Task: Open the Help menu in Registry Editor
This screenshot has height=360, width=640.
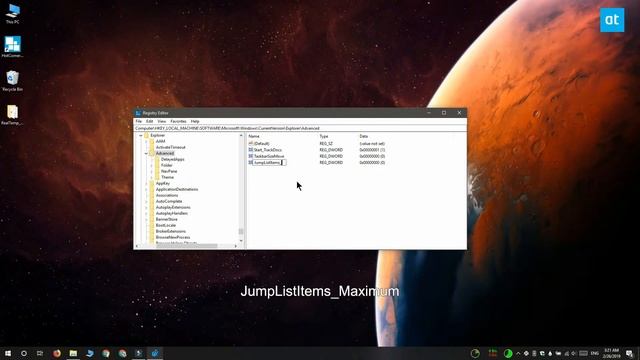Action: coord(195,121)
